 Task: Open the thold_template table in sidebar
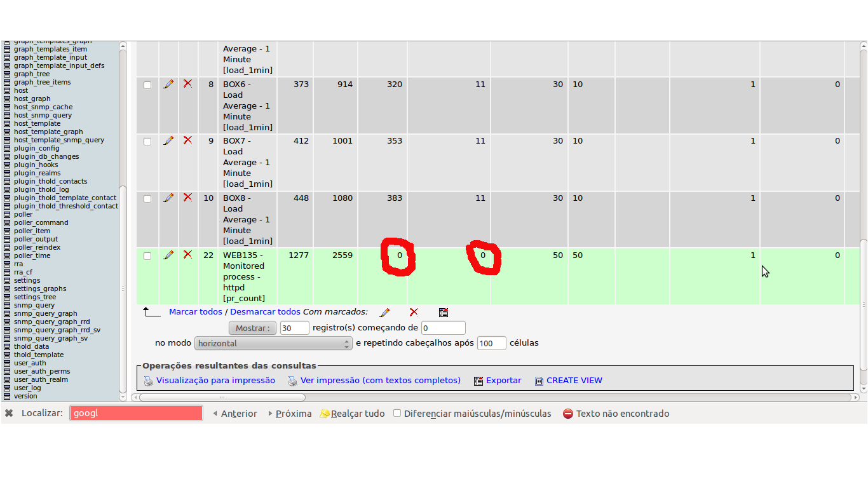[x=39, y=355]
